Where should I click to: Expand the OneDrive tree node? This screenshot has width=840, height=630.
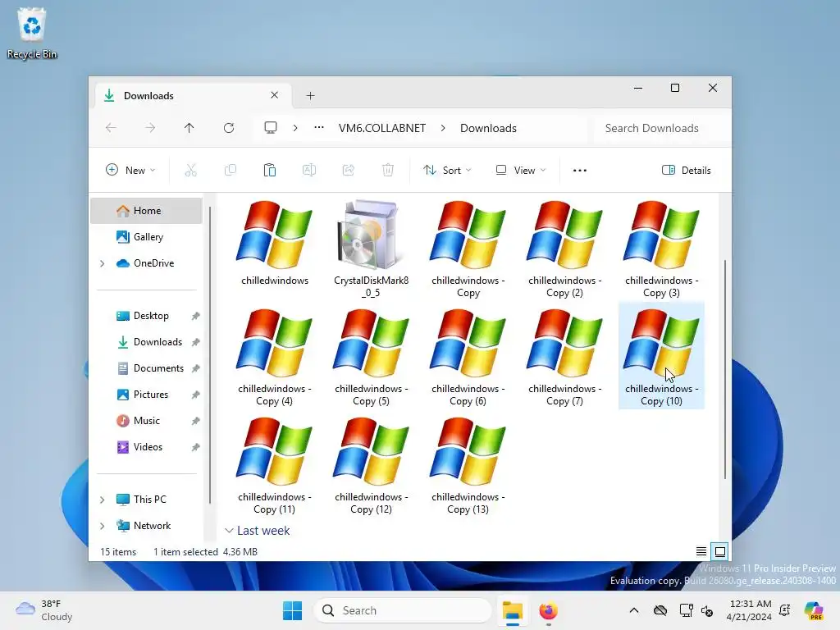click(103, 263)
